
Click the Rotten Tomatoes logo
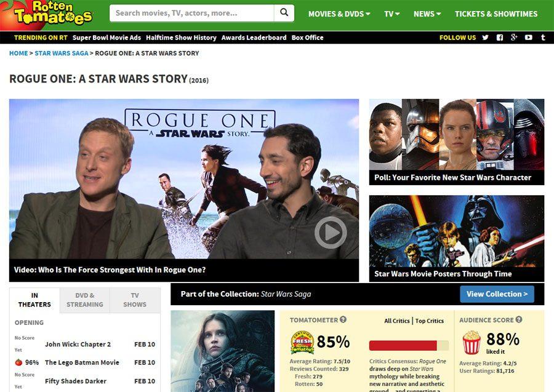47,14
